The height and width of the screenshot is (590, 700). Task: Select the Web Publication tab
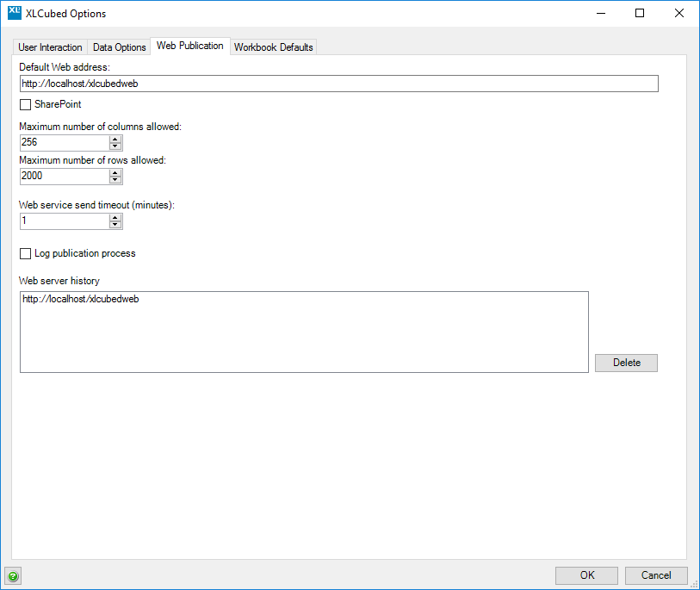coord(190,46)
